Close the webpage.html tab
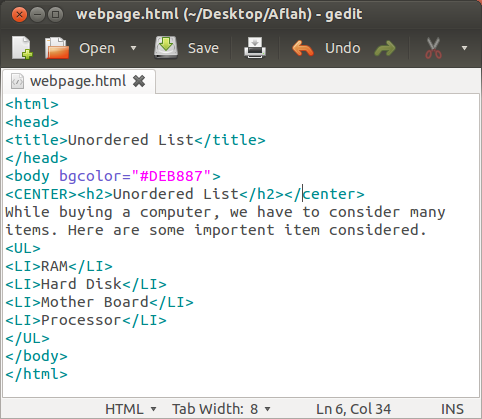The width and height of the screenshot is (482, 419). [139, 81]
